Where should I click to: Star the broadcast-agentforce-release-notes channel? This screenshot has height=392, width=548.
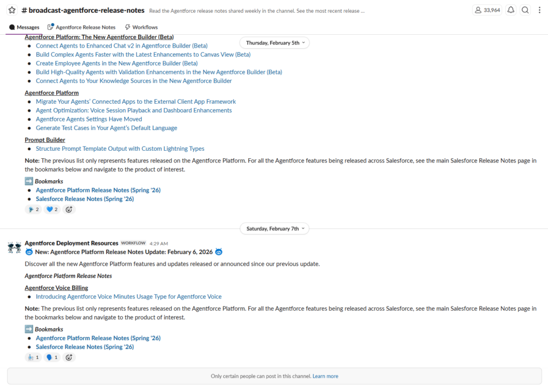coord(12,10)
